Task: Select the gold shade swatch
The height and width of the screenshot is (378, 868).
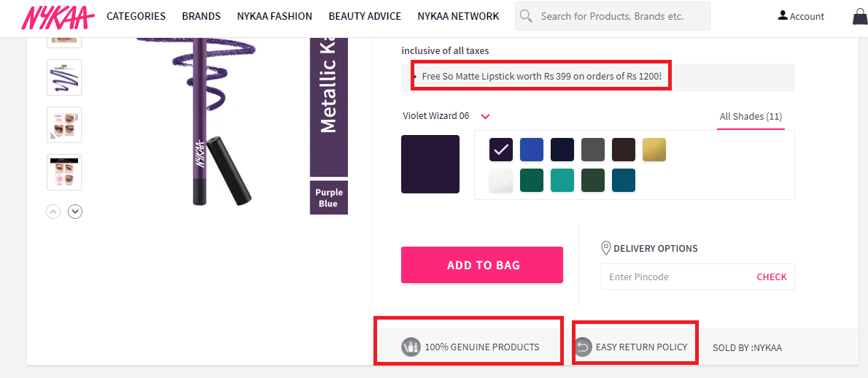Action: (654, 150)
